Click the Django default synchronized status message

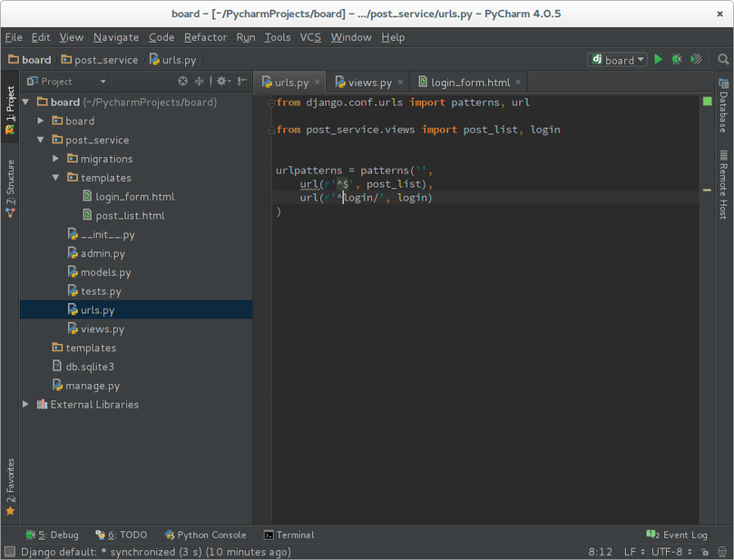156,552
